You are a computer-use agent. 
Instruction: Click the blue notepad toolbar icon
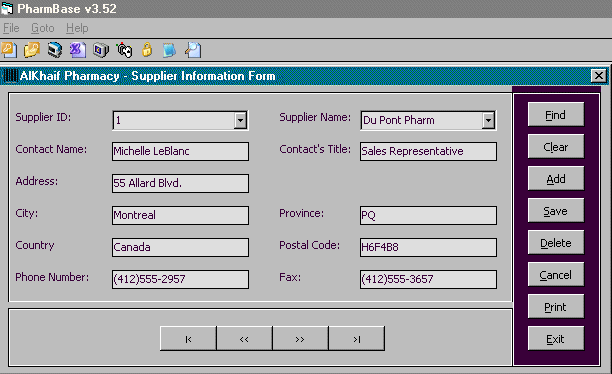169,50
